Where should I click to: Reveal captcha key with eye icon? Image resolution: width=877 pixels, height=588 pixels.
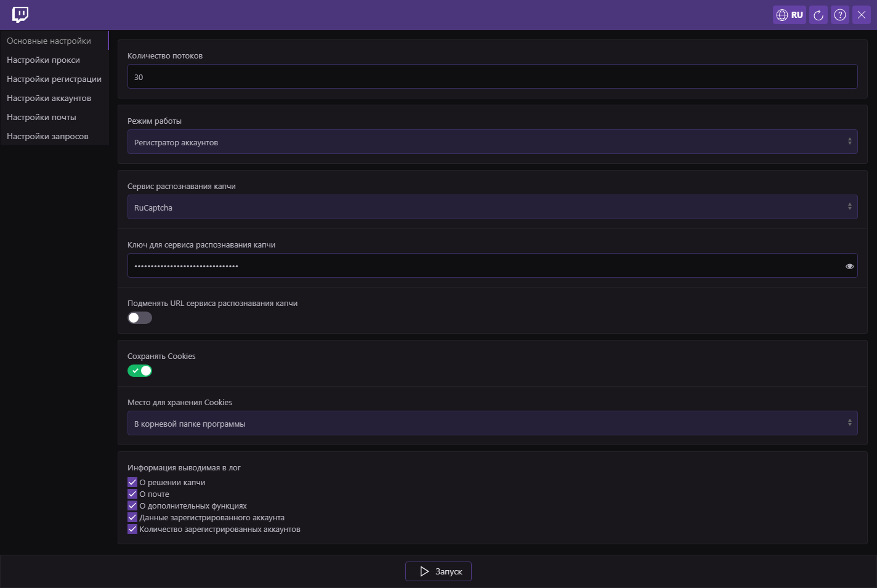pos(849,267)
